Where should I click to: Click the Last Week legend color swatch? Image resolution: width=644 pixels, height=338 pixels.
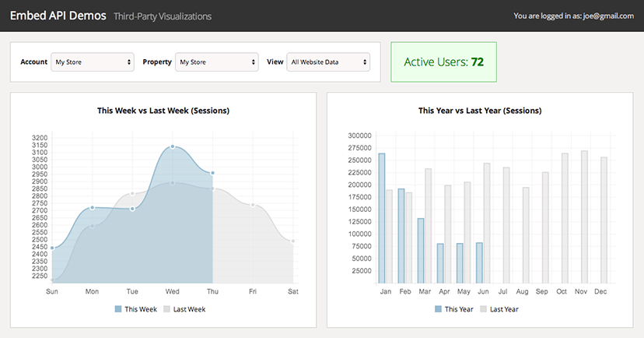pos(167,309)
